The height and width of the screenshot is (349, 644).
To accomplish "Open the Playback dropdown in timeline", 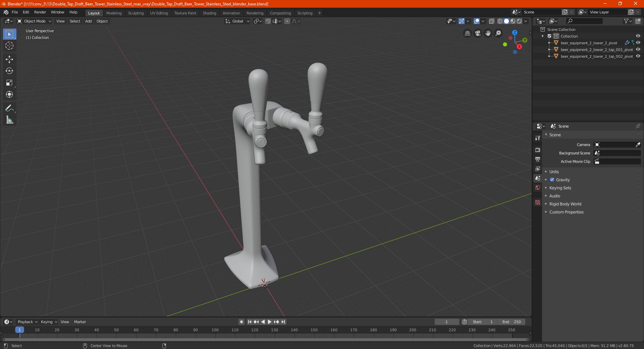I will (x=27, y=322).
